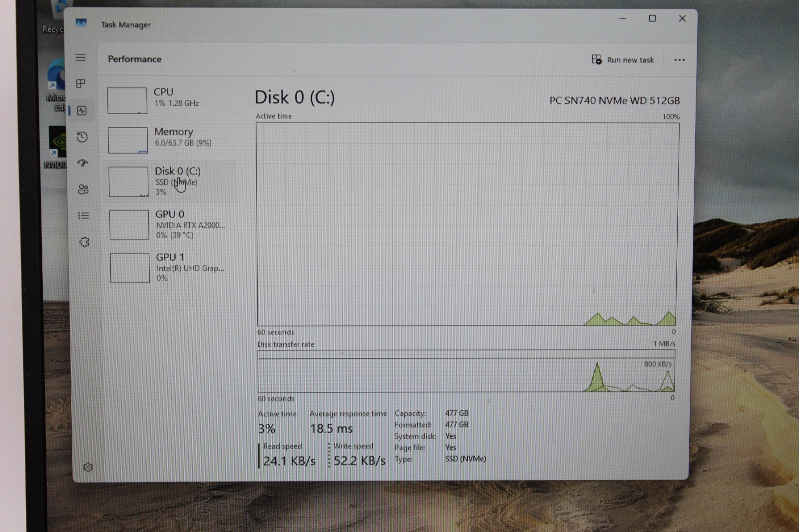Viewport: 799px width, 532px height.
Task: Click the Active time disk graph
Action: coord(467,224)
